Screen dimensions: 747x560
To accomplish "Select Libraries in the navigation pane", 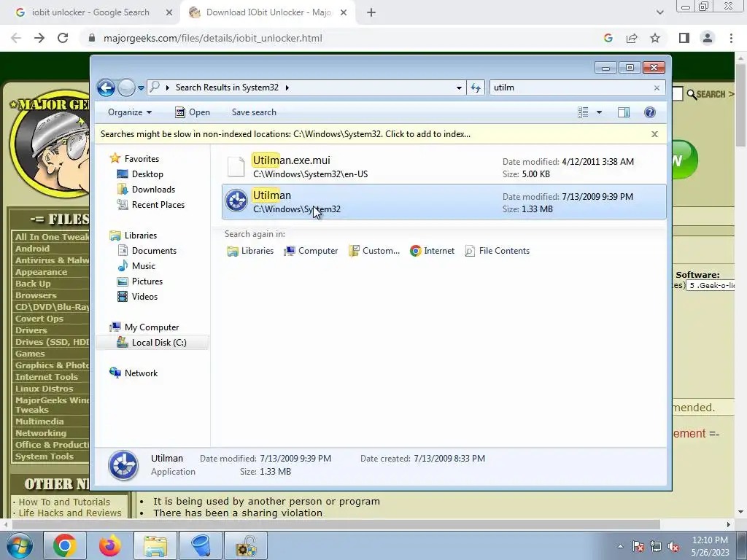I will click(141, 236).
